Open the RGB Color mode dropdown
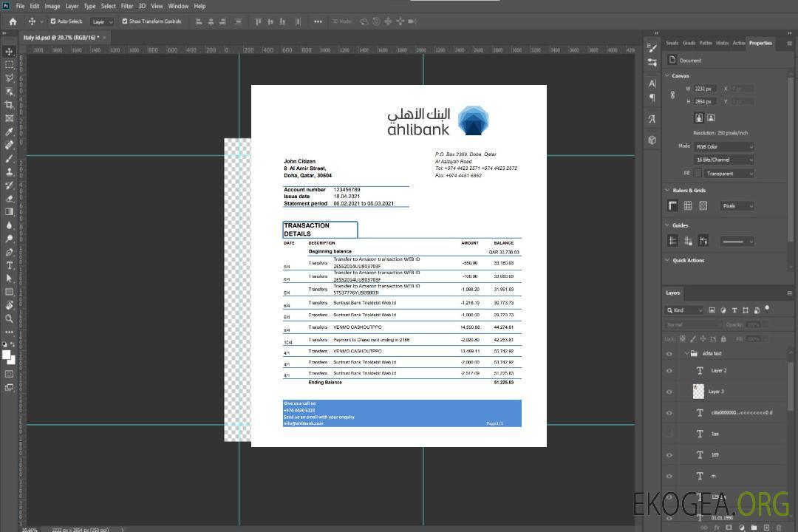The image size is (798, 532). [x=723, y=146]
